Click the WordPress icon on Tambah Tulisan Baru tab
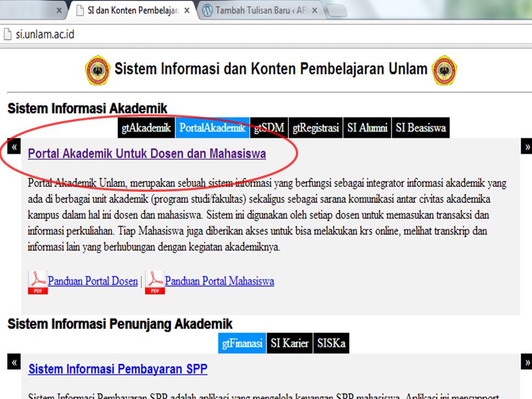Viewport: 532px width, 399px height. click(207, 11)
